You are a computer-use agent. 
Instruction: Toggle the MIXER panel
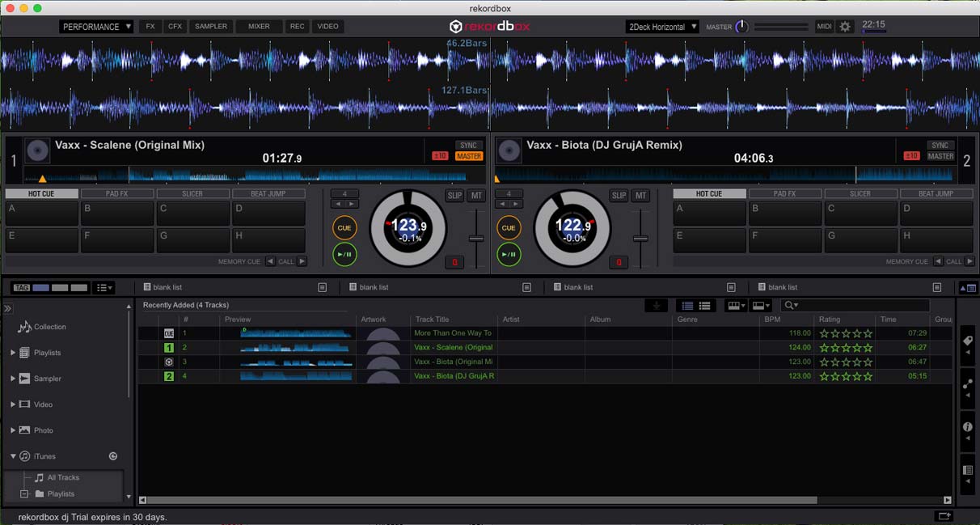pyautogui.click(x=259, y=27)
